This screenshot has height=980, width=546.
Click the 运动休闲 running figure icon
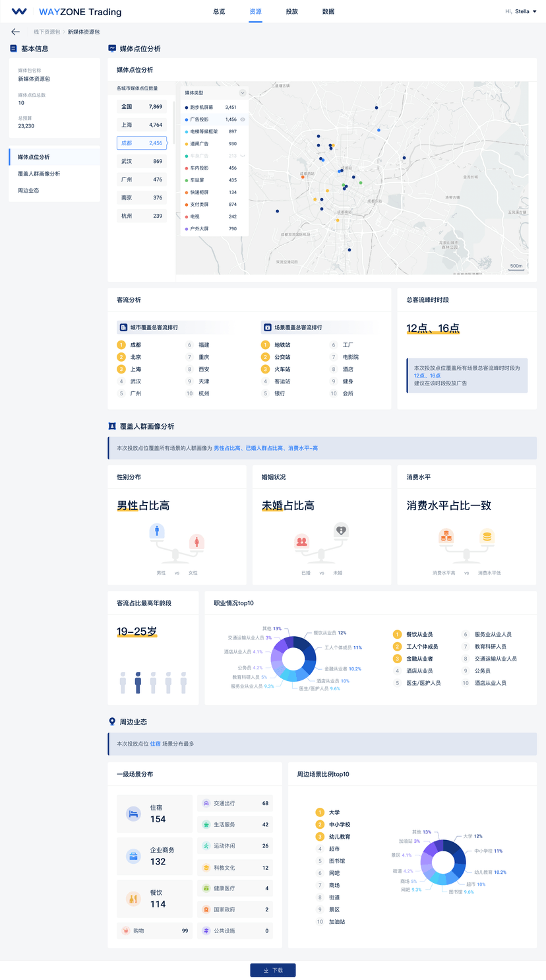pyautogui.click(x=206, y=846)
